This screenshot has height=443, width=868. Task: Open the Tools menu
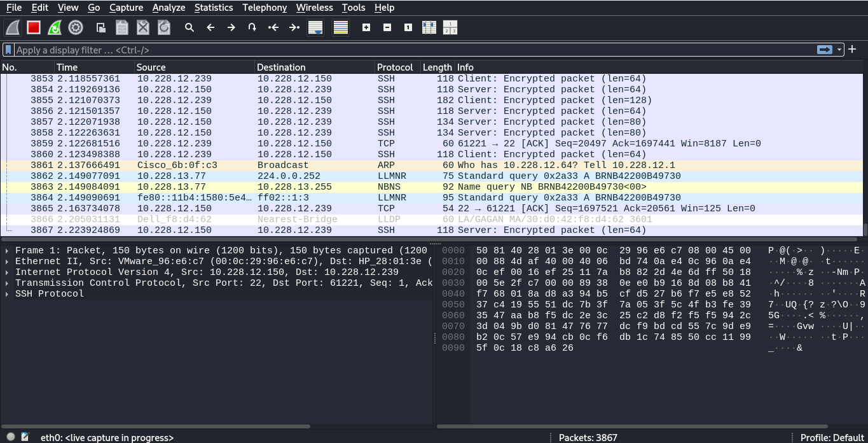click(x=354, y=8)
